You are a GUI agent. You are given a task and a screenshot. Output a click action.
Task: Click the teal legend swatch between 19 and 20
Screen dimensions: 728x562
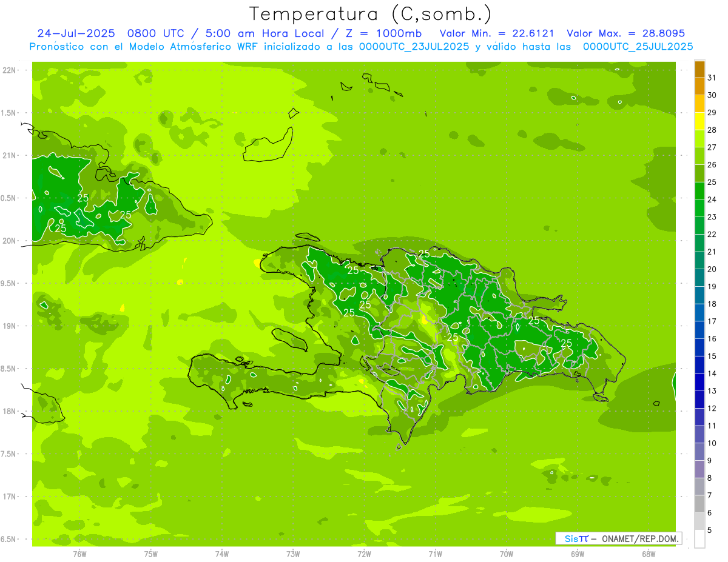[x=699, y=278]
